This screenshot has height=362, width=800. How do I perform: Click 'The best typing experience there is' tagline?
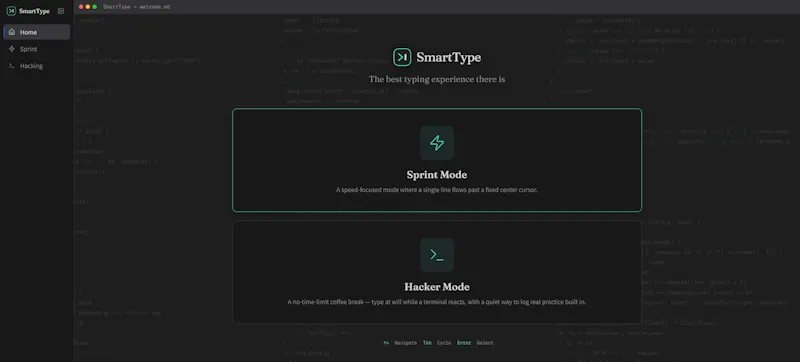pyautogui.click(x=437, y=79)
